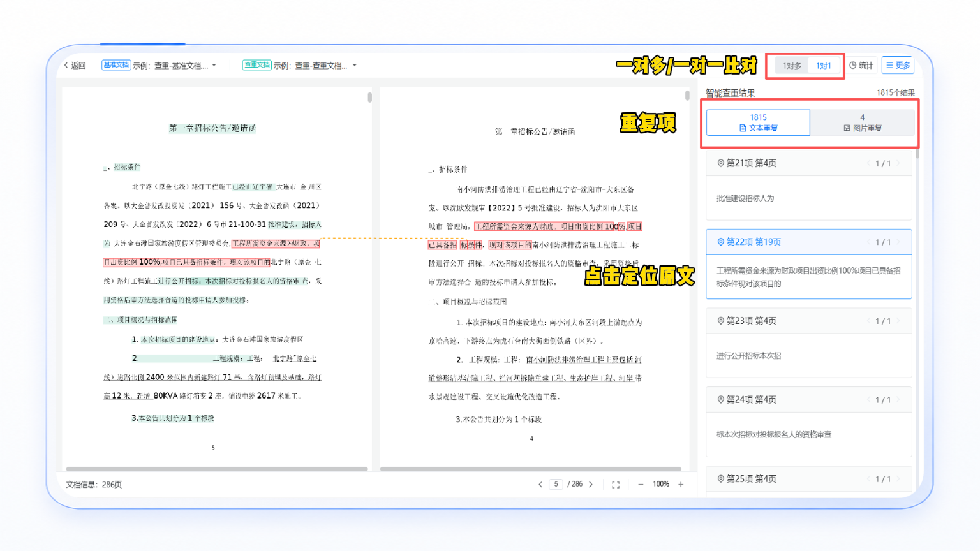This screenshot has height=551, width=980.
Task: Click the location pin for 第21项 第4页
Action: (720, 163)
